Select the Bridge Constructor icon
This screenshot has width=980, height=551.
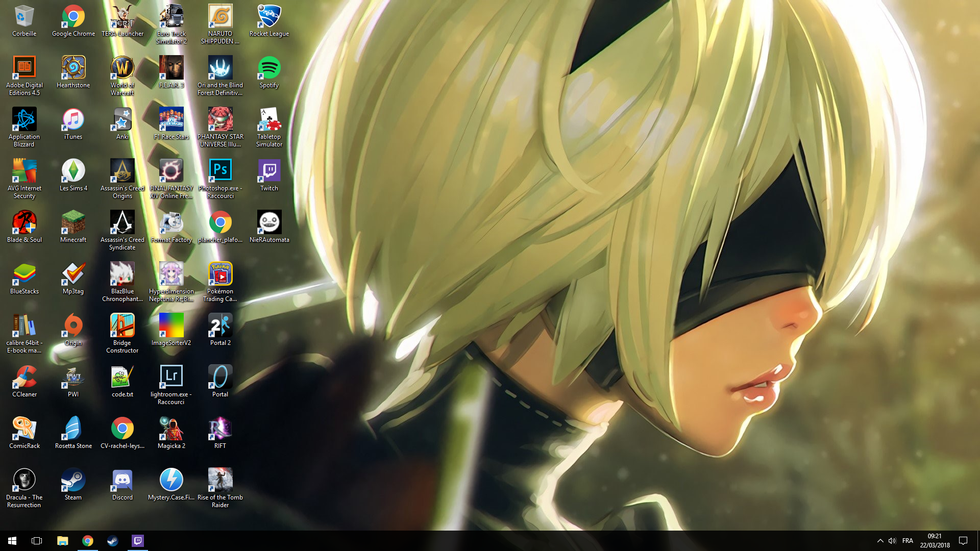pos(122,334)
